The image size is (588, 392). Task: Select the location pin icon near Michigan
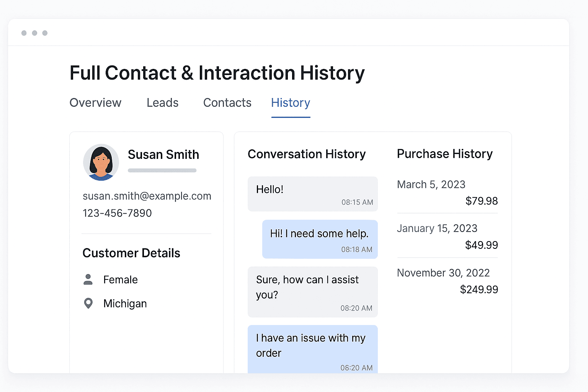click(x=88, y=303)
